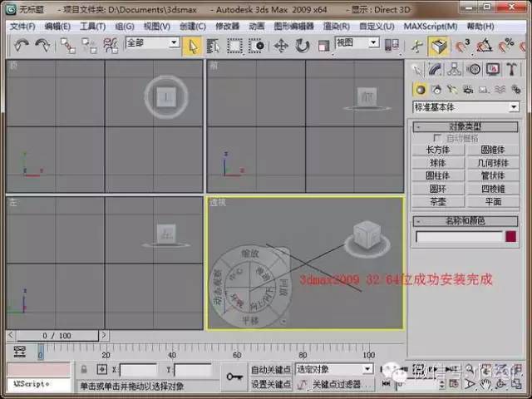The width and height of the screenshot is (532, 399).
Task: Activate the Select and Rotate tool
Action: [x=301, y=46]
